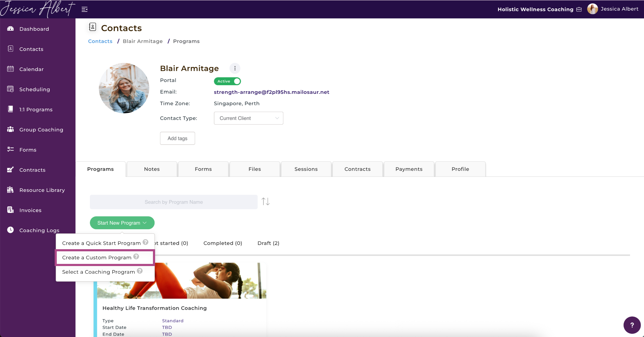Screen dimensions: 644x337
Task: Open the Dashboard gauge icon
Action: point(10,29)
